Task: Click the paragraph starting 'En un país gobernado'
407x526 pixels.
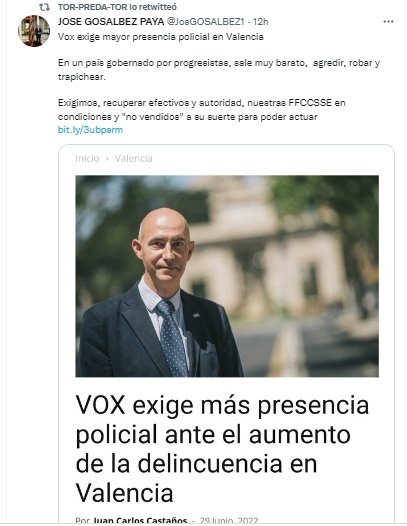Action: point(219,70)
